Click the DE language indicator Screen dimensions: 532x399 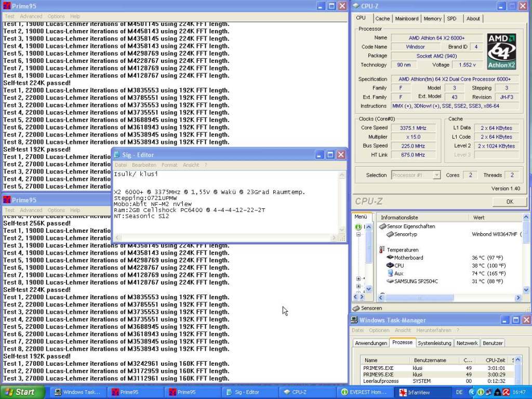coord(459,392)
